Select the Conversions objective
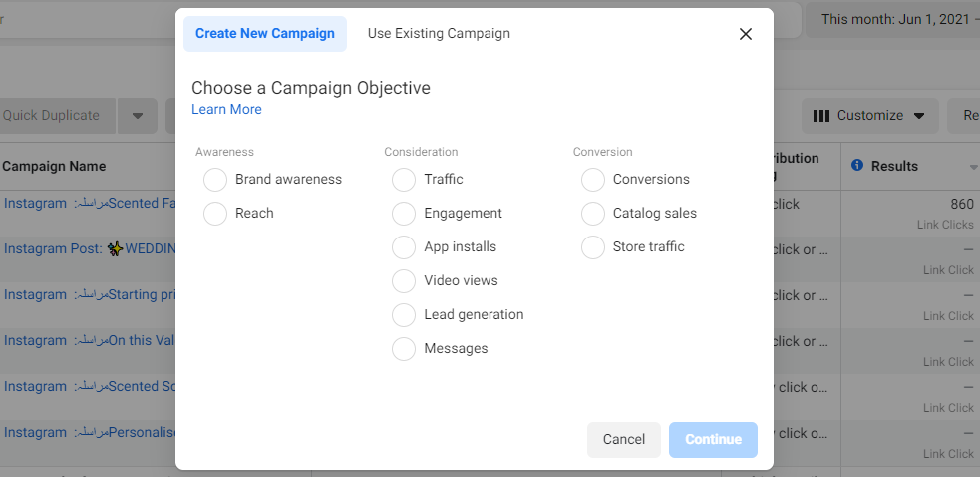This screenshot has width=980, height=477. pos(593,179)
